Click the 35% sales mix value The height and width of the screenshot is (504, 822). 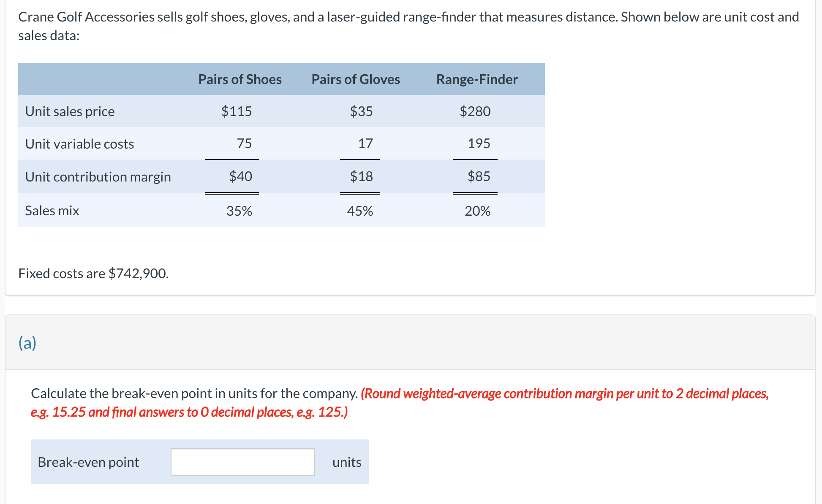[239, 211]
